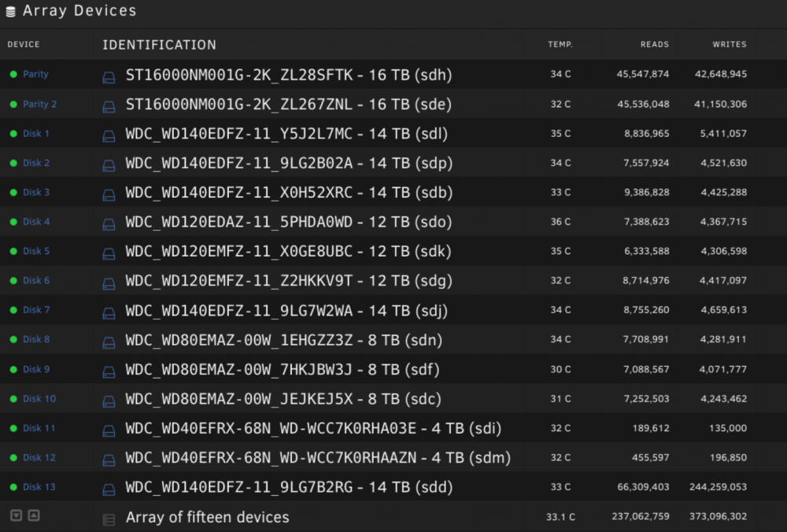Screen dimensions: 787x532
Task: Click the green status dot for Parity 2
Action: [x=13, y=105]
